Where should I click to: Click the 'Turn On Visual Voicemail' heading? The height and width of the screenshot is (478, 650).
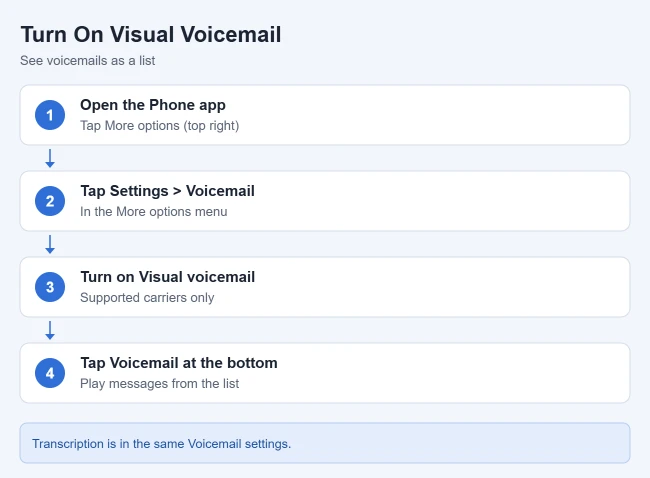pyautogui.click(x=151, y=34)
